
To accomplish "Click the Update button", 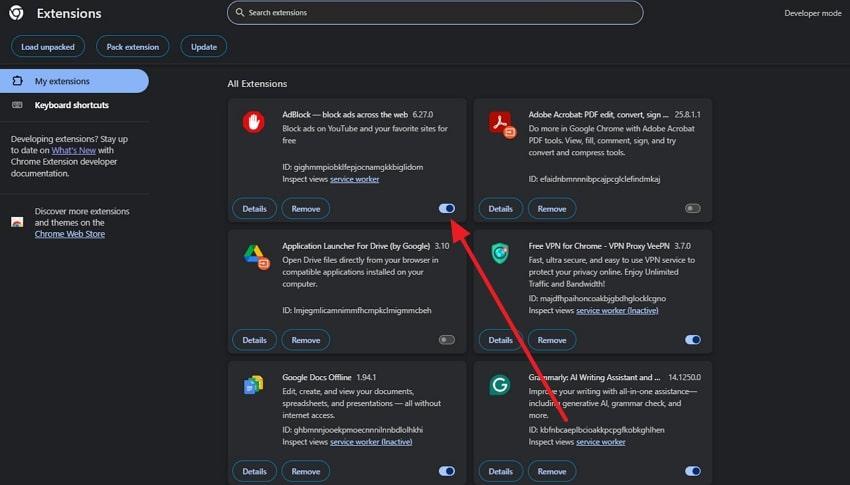I will 204,47.
